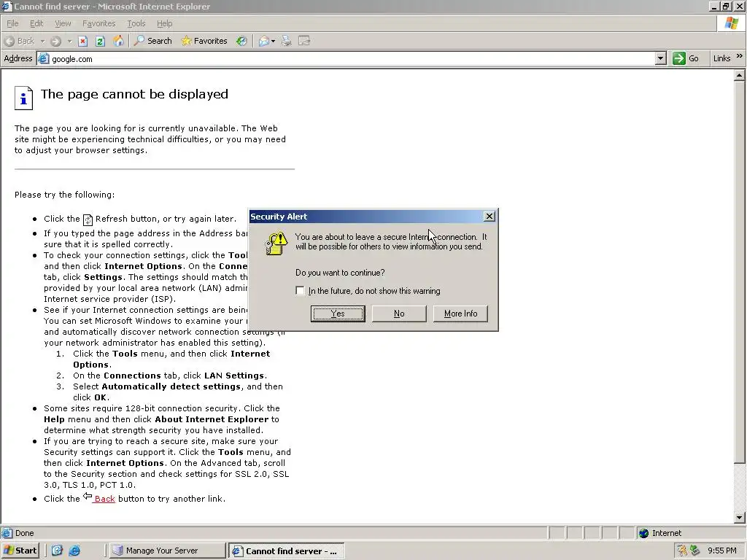Open the Favorites menu
Image resolution: width=747 pixels, height=560 pixels.
tap(98, 23)
